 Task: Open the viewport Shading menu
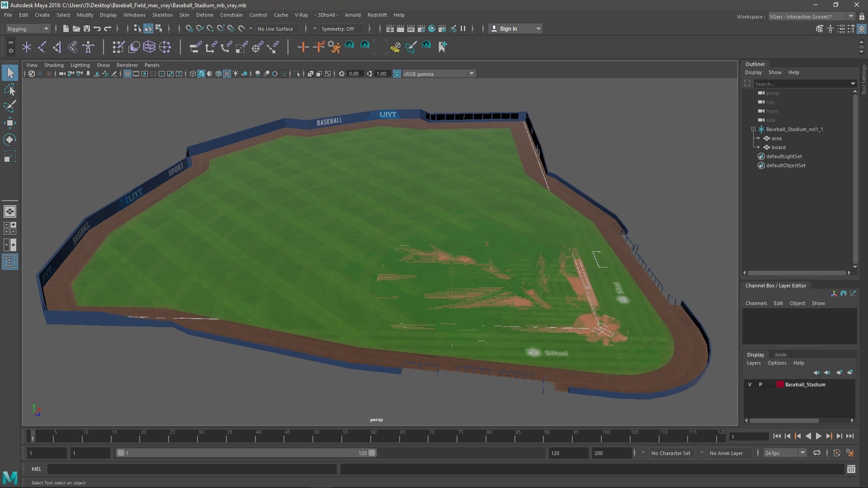pyautogui.click(x=54, y=65)
